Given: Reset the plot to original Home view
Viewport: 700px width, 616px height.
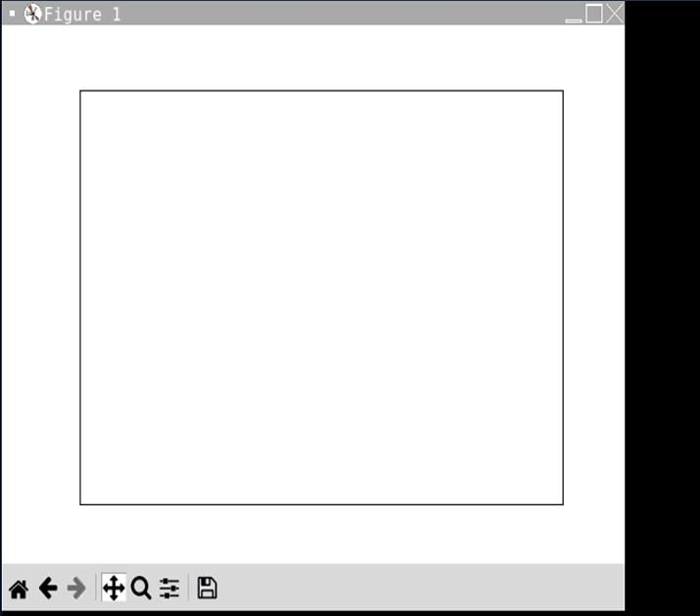Looking at the screenshot, I should point(19,589).
